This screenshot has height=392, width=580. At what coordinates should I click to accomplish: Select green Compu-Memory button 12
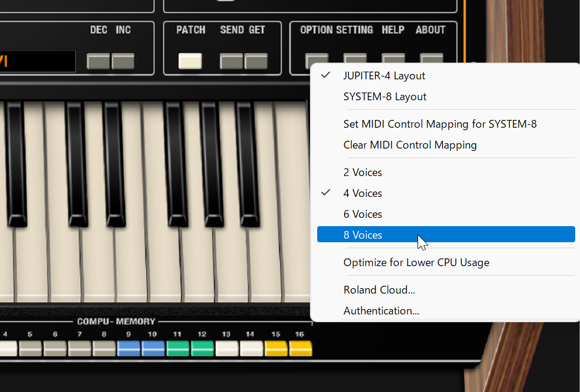click(202, 348)
